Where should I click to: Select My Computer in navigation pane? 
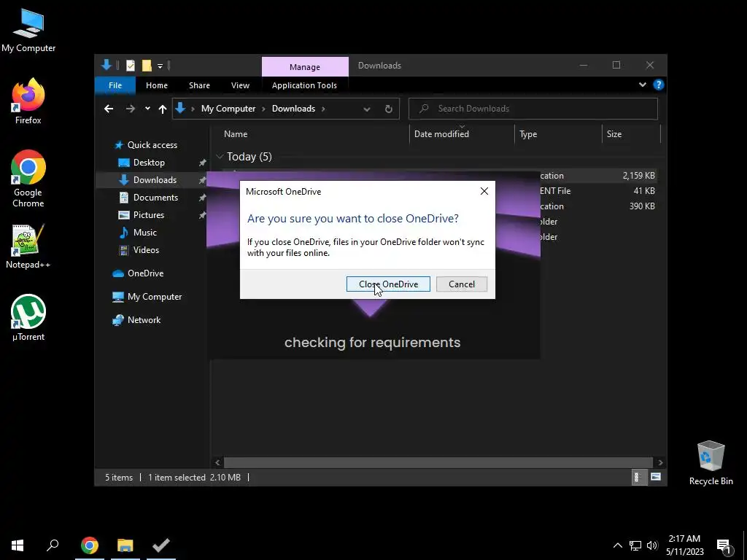(x=155, y=297)
